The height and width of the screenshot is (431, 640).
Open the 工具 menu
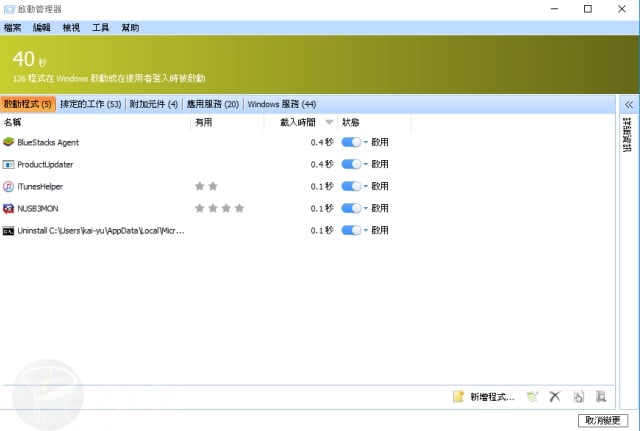pos(101,27)
